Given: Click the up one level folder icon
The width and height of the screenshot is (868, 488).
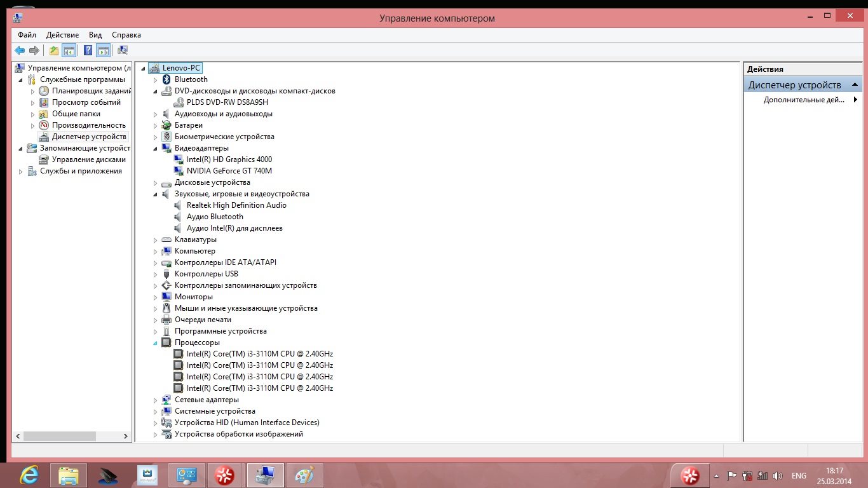Looking at the screenshot, I should click(54, 51).
